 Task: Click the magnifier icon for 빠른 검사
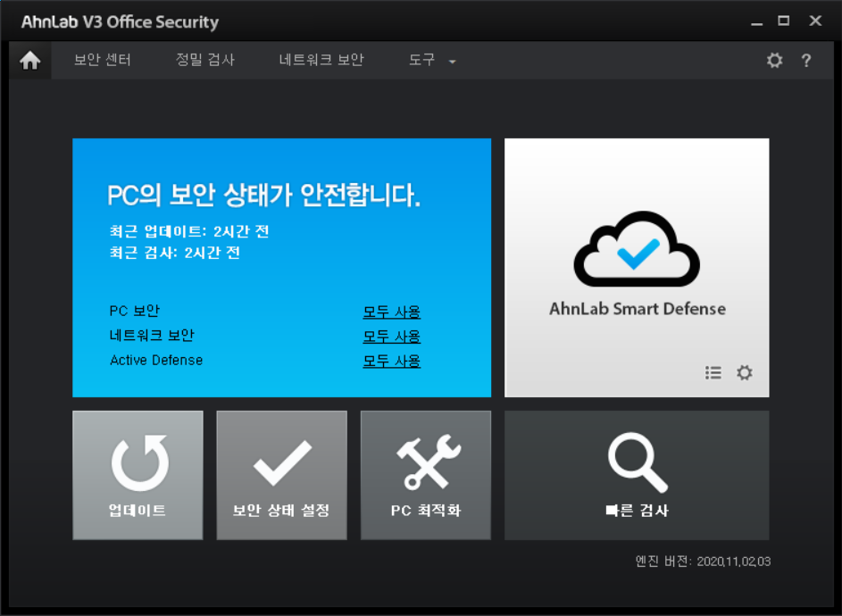pyautogui.click(x=636, y=461)
